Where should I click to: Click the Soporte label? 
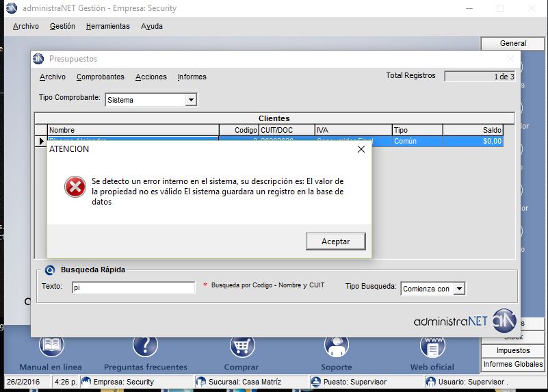coord(337,367)
